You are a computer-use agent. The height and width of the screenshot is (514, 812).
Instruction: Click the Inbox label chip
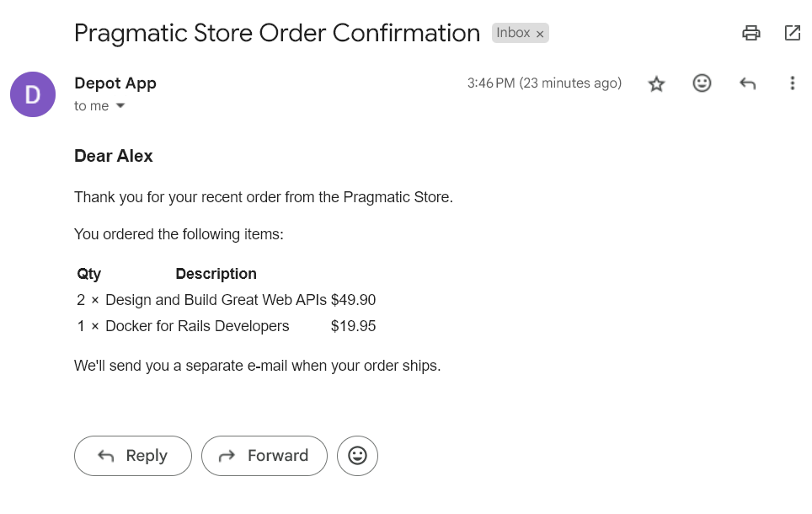point(513,33)
